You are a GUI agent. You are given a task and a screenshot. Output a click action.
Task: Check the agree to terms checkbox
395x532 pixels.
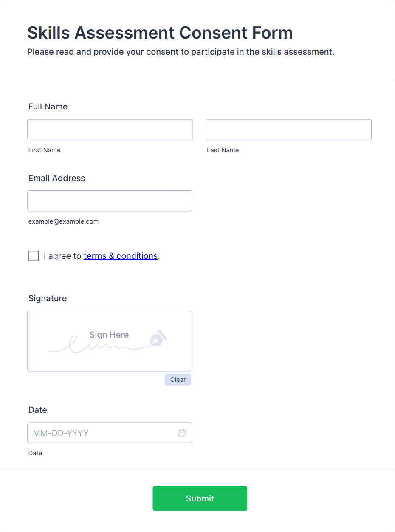pos(34,256)
